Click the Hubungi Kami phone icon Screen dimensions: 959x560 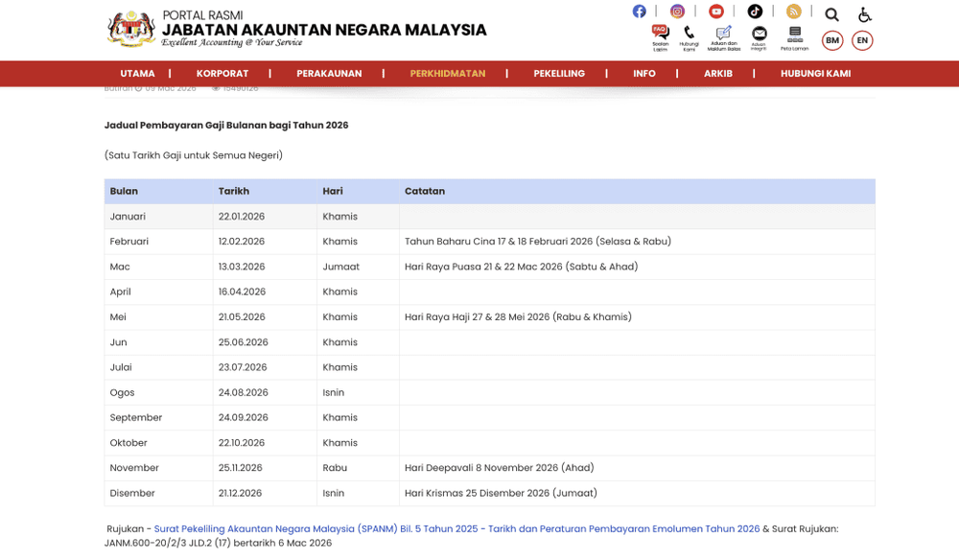pyautogui.click(x=690, y=35)
